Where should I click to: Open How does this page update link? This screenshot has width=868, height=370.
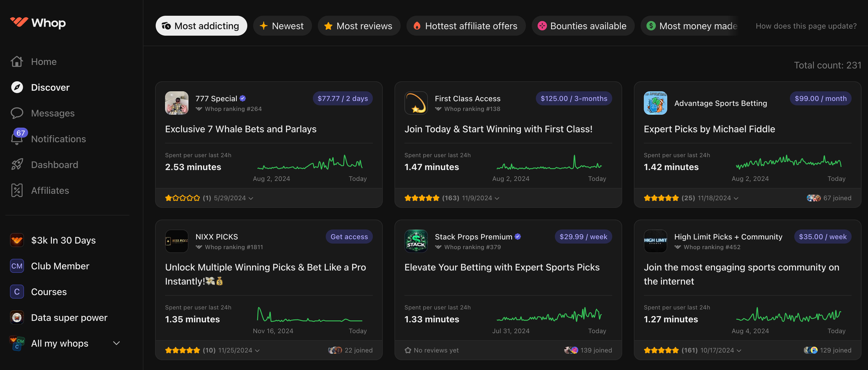tap(806, 26)
